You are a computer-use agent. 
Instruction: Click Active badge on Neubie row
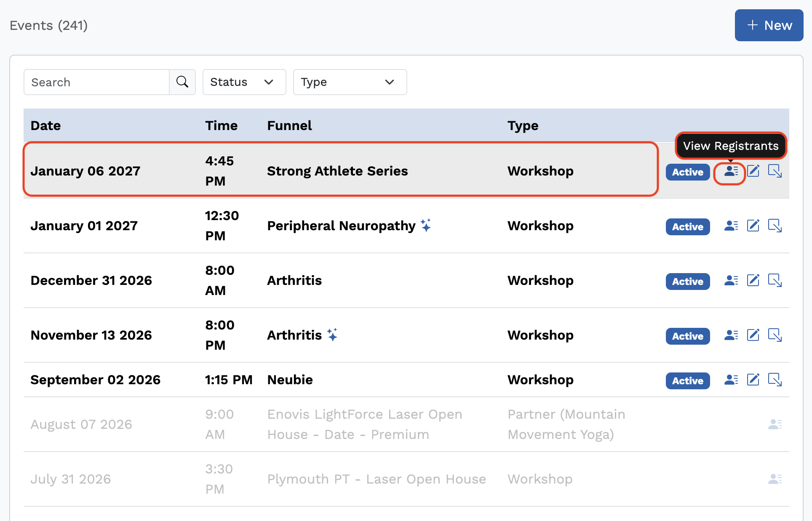688,381
